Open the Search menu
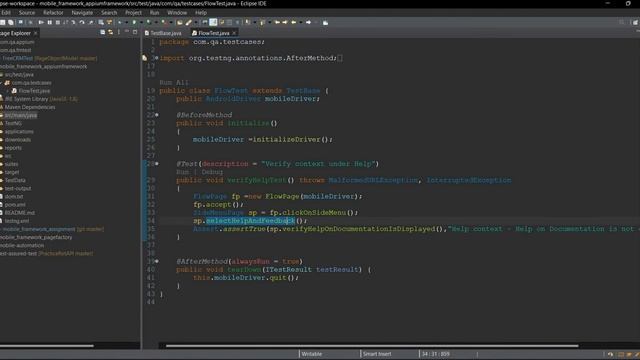This screenshot has height=360, width=640. [x=109, y=13]
